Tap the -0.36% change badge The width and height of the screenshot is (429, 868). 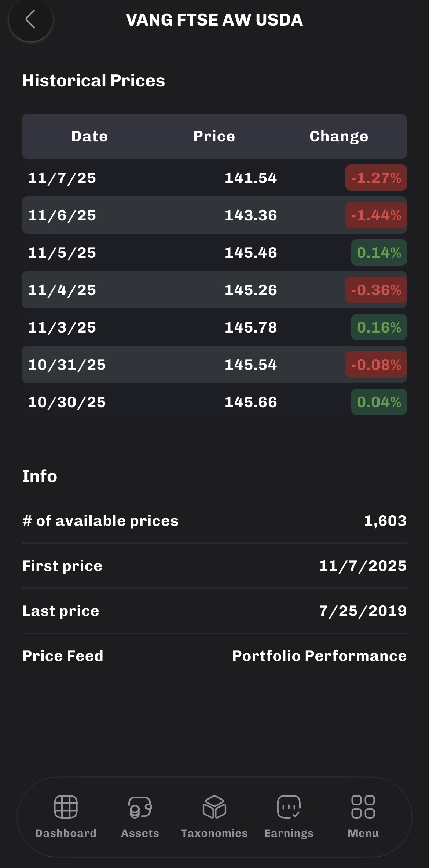tap(376, 290)
